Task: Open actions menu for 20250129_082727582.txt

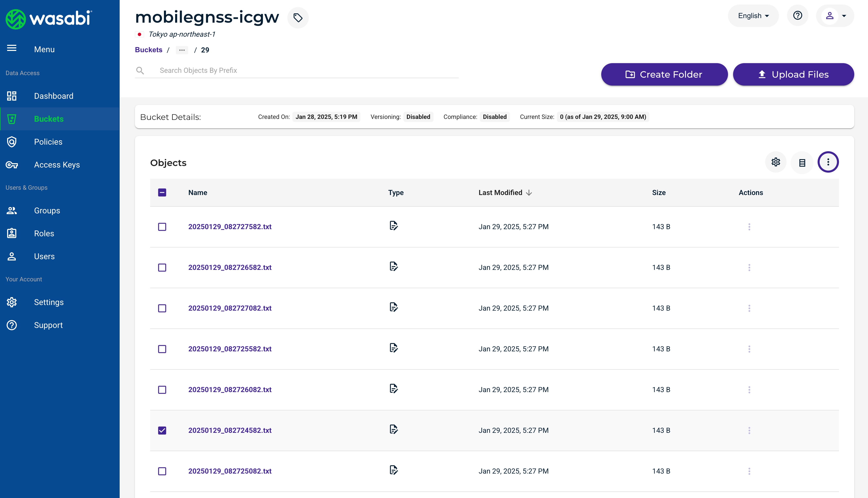Action: point(749,227)
